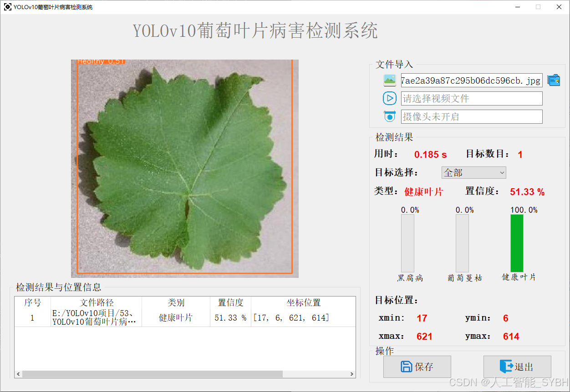Click the video file path field
570x392 pixels.
pos(472,98)
